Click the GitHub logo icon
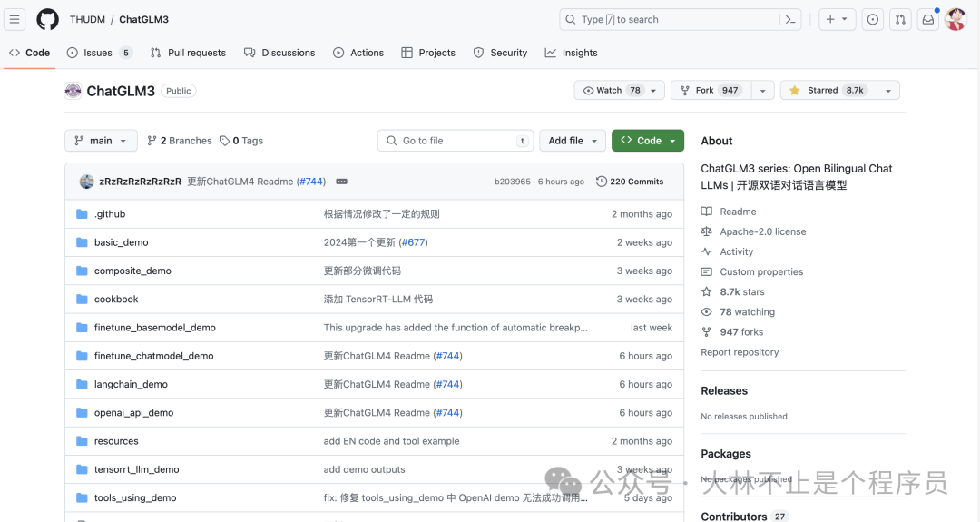Viewport: 980px width, 522px height. coord(47,19)
